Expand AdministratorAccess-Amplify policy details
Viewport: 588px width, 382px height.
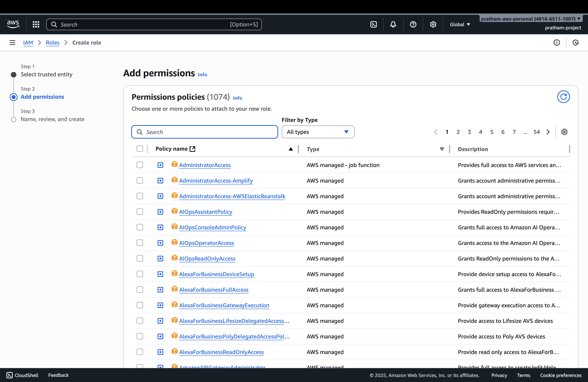160,181
